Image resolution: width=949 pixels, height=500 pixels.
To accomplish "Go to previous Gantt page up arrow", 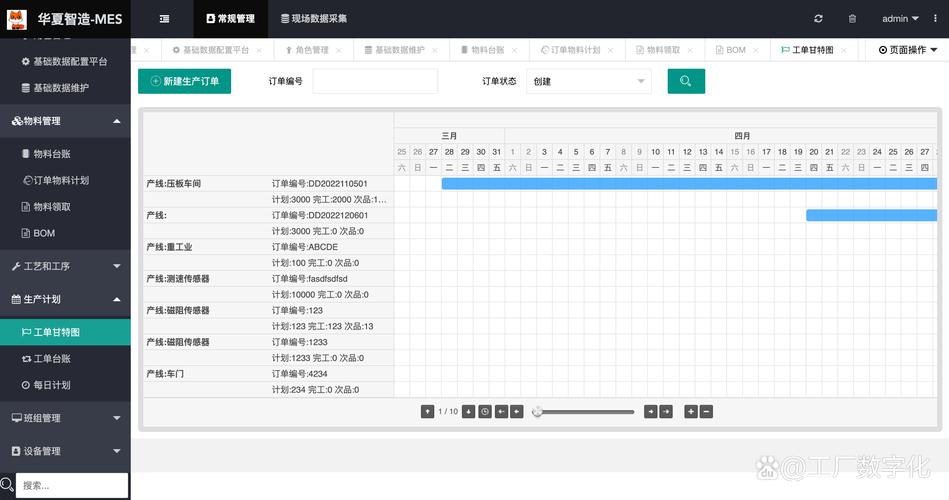I will tap(427, 412).
